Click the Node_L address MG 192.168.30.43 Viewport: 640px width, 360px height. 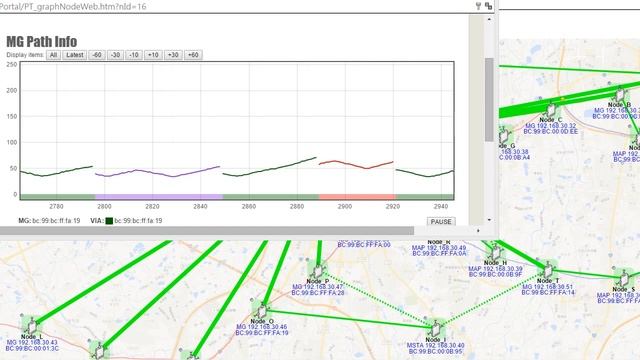point(32,342)
